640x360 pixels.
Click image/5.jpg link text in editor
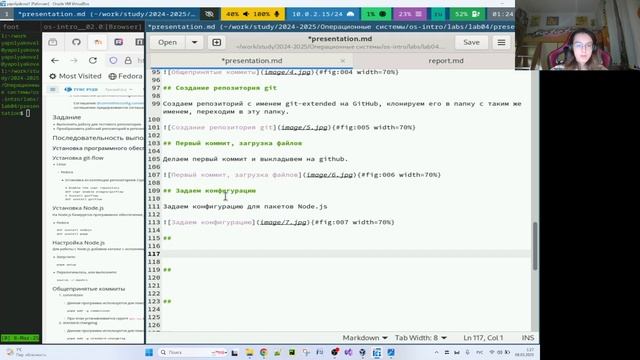coord(304,127)
